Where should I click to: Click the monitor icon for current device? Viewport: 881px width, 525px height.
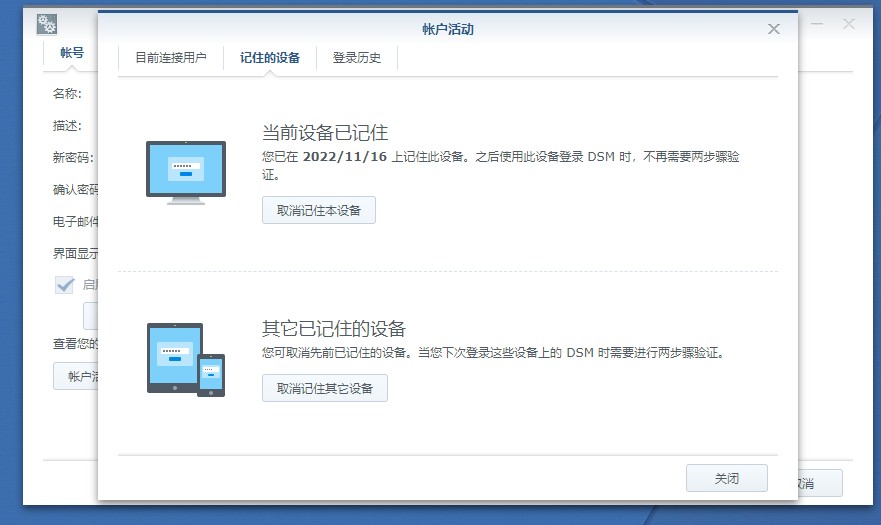click(x=186, y=173)
